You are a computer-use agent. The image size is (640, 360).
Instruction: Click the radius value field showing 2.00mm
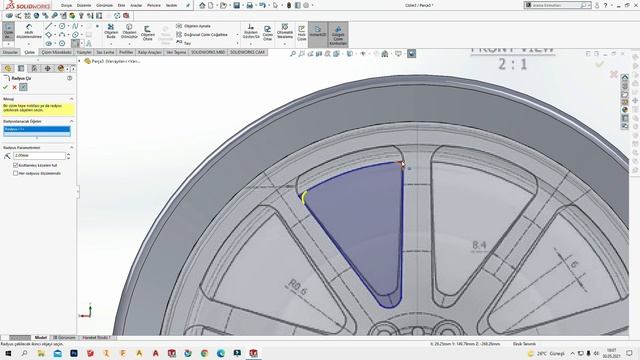[x=39, y=156]
